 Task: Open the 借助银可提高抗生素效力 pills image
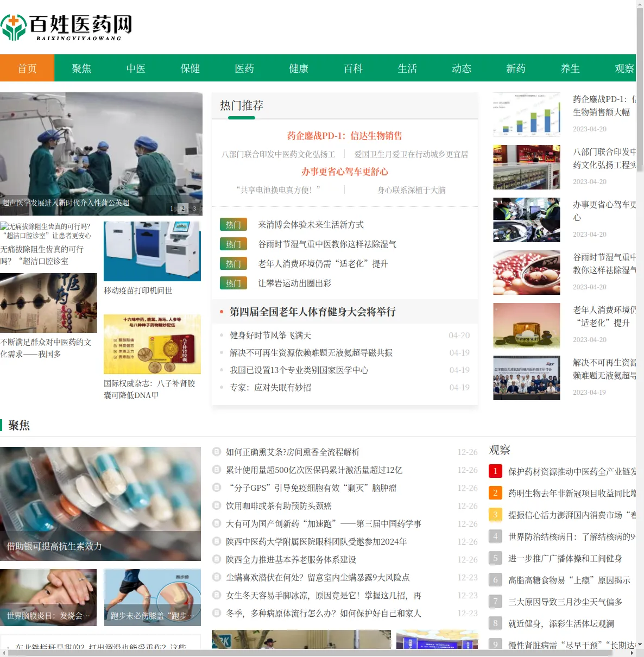[100, 504]
